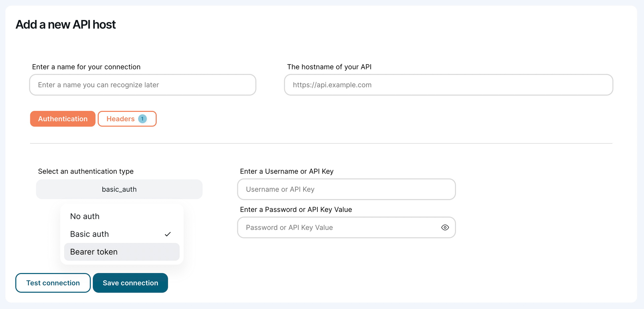Viewport: 644px width, 309px height.
Task: Switch to the Authentication tab
Action: (x=62, y=119)
